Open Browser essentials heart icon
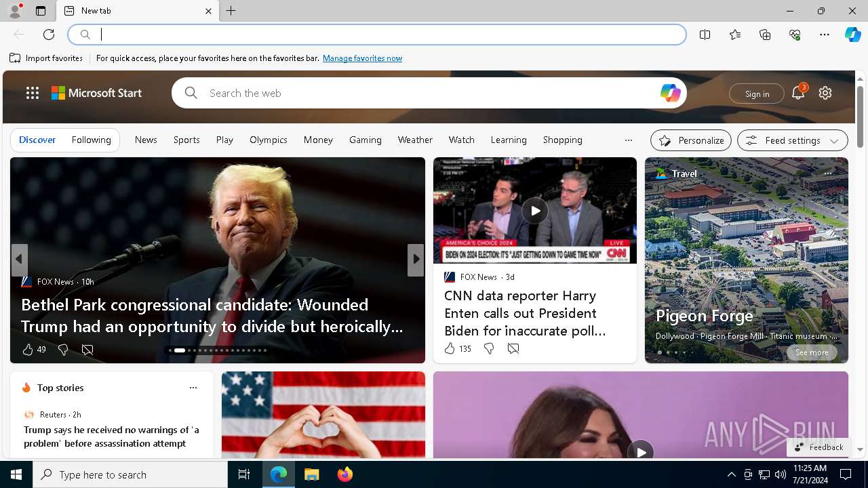868x488 pixels. pos(795,35)
